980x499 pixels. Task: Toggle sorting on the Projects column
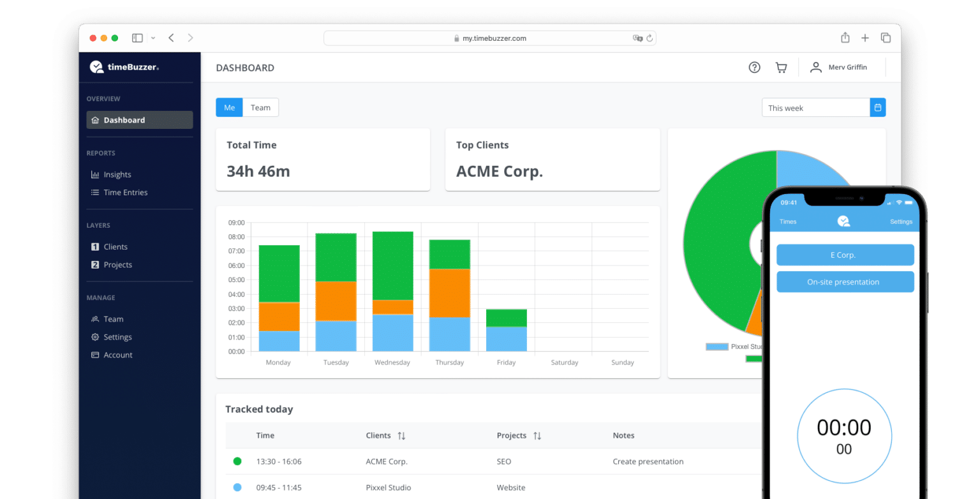[536, 435]
